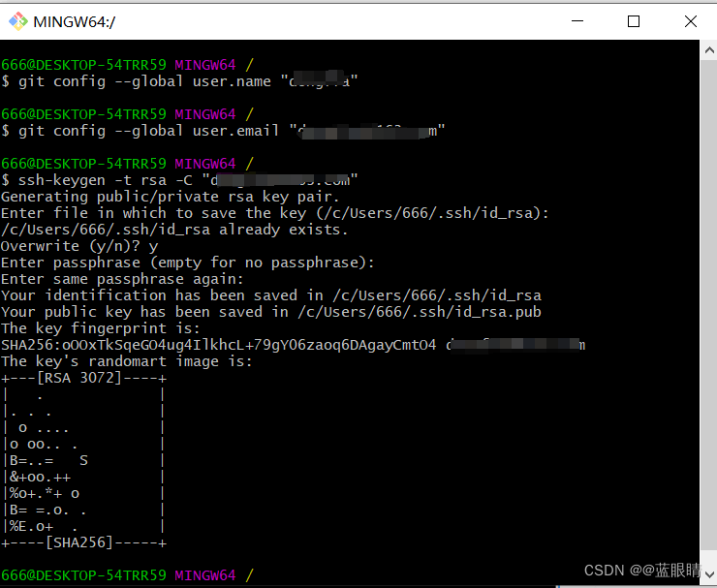717x588 pixels.
Task: Click 'The key's randomart image is:' line
Action: [x=127, y=361]
